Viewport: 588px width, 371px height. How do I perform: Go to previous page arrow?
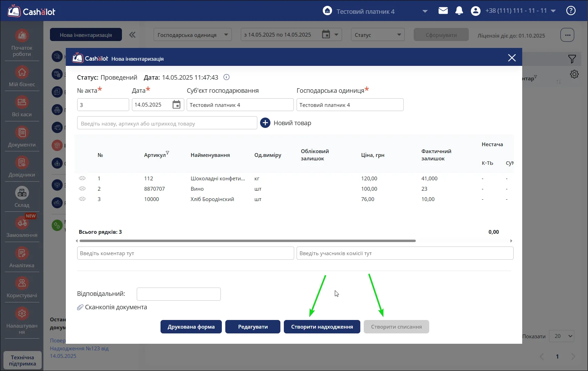542,357
